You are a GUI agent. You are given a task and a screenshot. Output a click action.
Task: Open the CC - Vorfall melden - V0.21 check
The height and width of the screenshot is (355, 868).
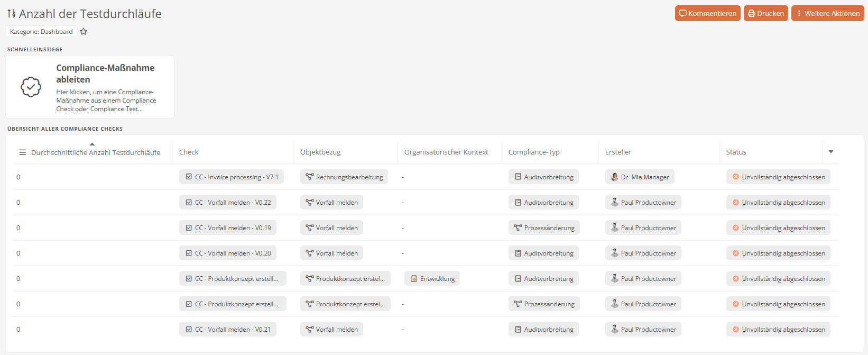228,330
